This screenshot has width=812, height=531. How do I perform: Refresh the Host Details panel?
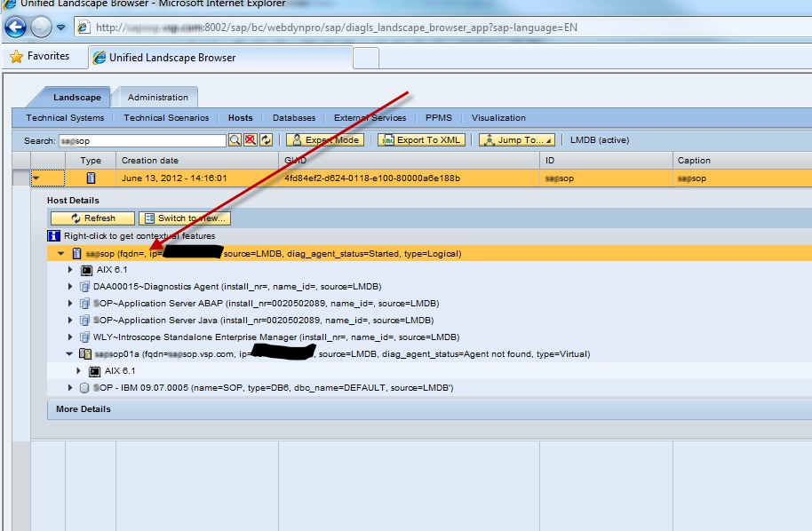point(92,218)
